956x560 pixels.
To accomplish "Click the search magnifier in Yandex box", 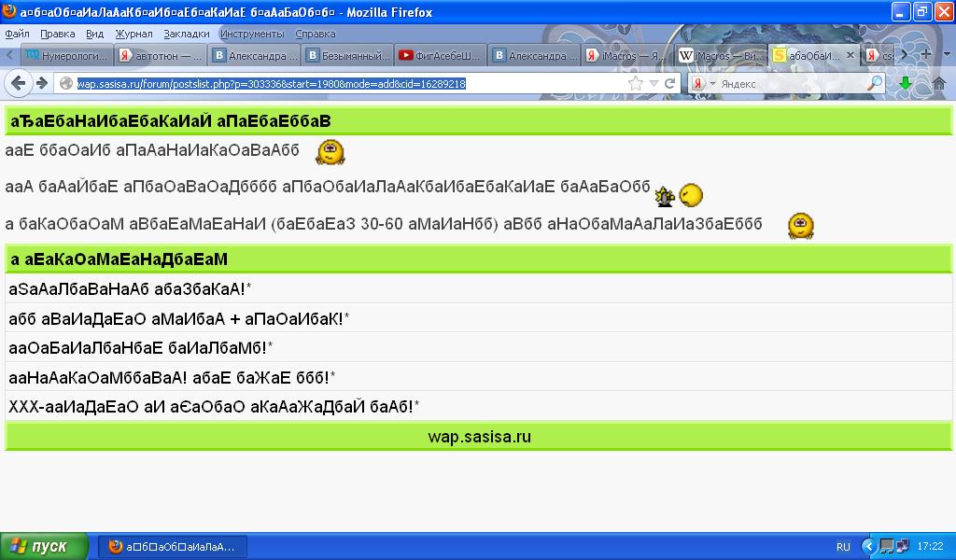I will [875, 83].
